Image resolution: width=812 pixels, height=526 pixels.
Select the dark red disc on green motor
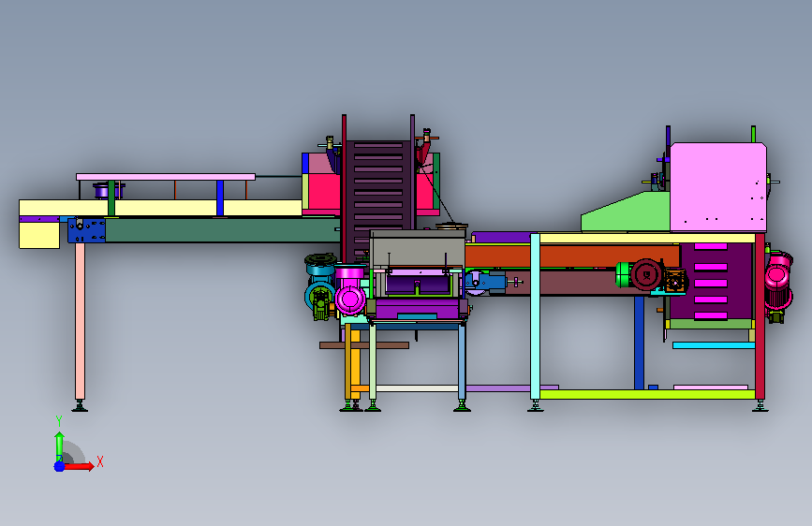(x=646, y=274)
